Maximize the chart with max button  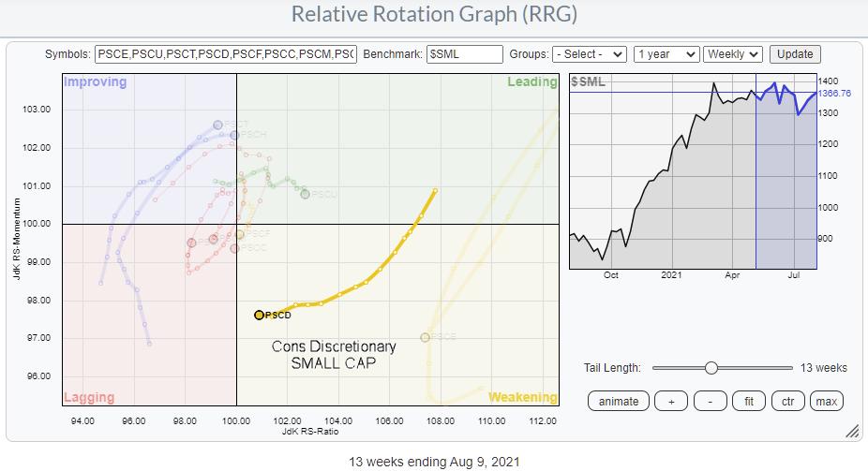coord(827,401)
